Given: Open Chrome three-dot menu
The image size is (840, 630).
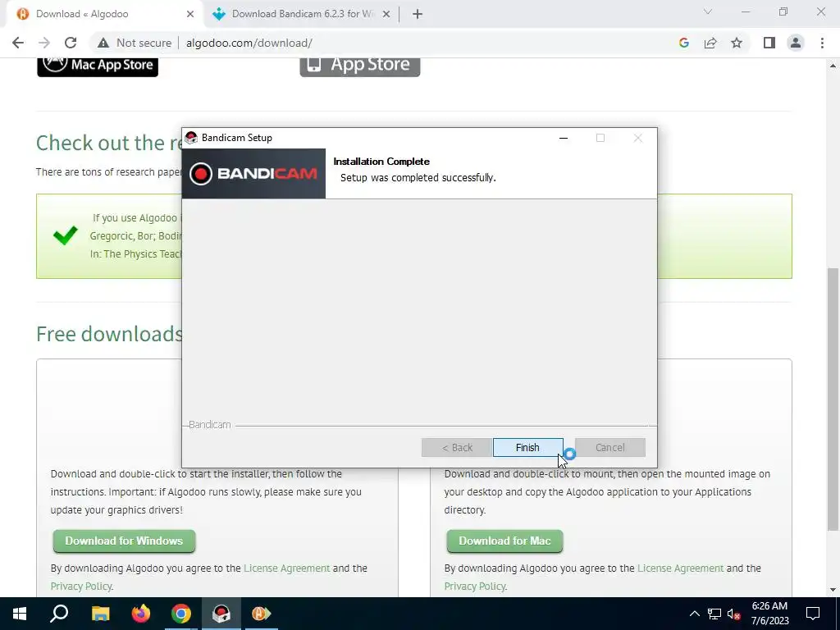Looking at the screenshot, I should click(822, 43).
